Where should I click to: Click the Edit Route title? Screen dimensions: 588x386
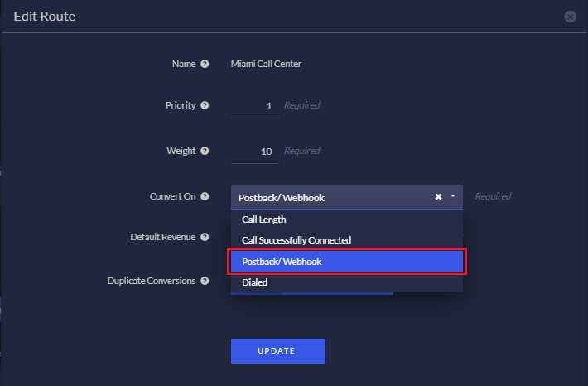tap(45, 17)
